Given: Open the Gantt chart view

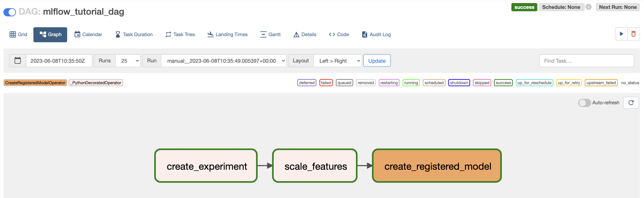Looking at the screenshot, I should pyautogui.click(x=270, y=34).
